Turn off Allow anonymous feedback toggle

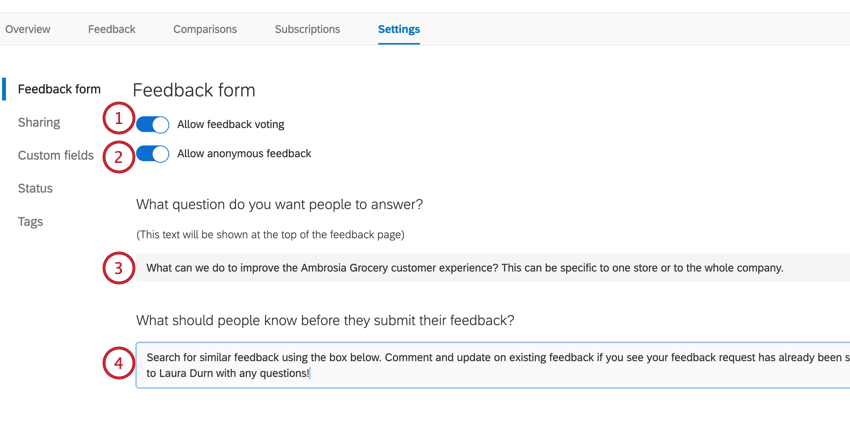(153, 154)
